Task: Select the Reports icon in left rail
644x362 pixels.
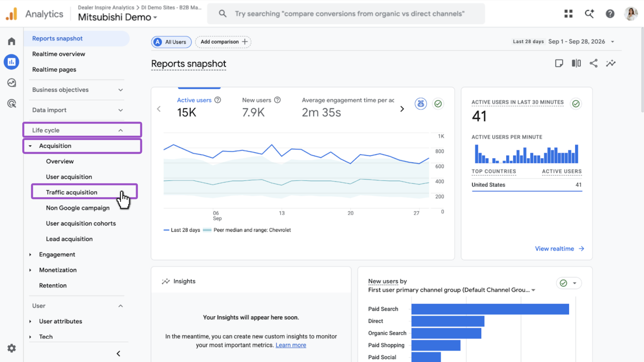Action: pos(12,62)
